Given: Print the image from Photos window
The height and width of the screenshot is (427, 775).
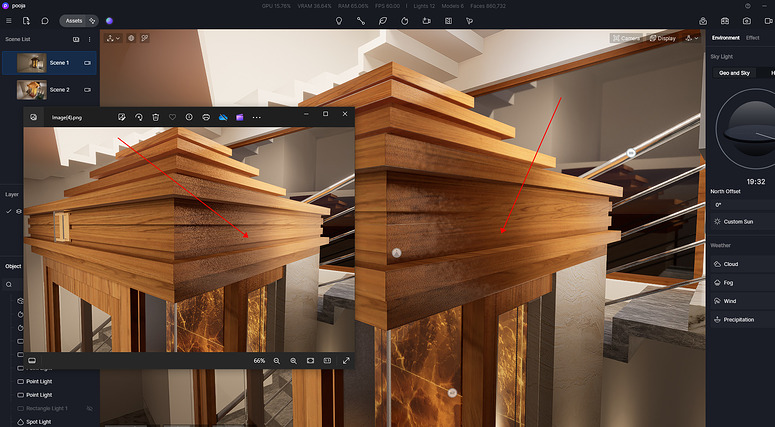Looking at the screenshot, I should pyautogui.click(x=206, y=117).
